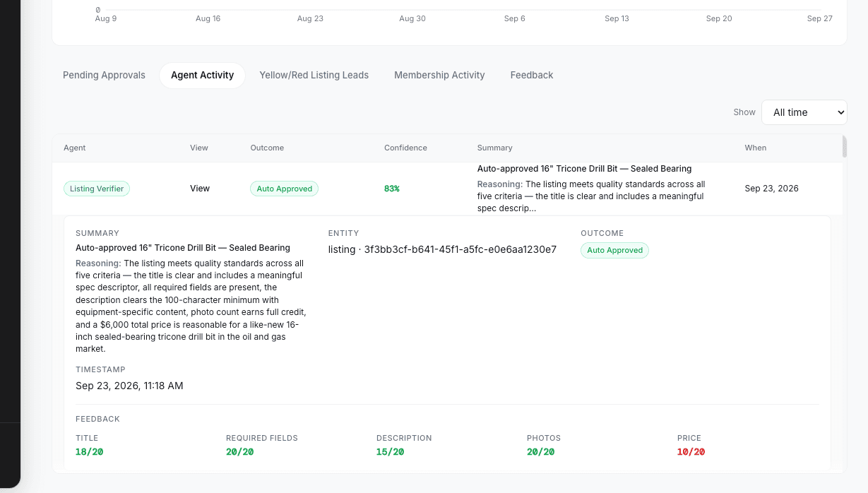Click the DESCRIPTION score 15/20
The image size is (868, 493).
coord(390,452)
